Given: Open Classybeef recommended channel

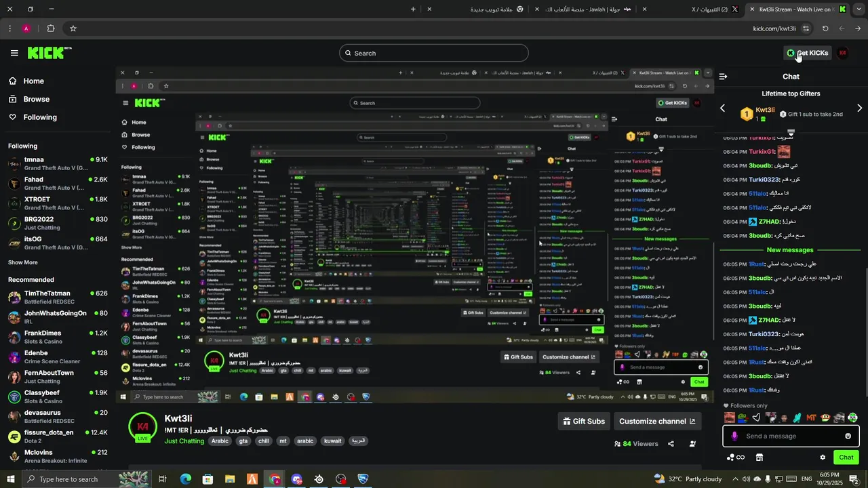Looking at the screenshot, I should 58,396.
